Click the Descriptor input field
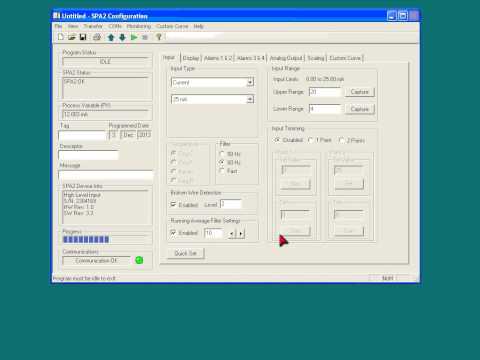Image resolution: width=480 pixels, height=360 pixels. coord(88,155)
